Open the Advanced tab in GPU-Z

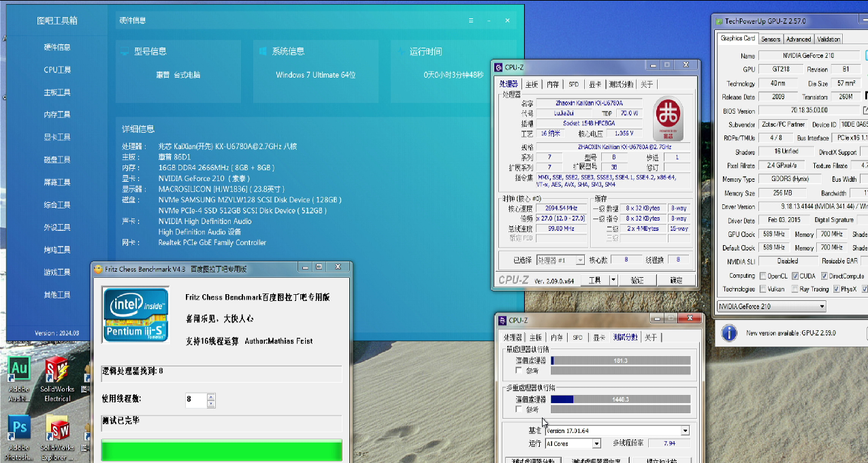[x=799, y=39]
